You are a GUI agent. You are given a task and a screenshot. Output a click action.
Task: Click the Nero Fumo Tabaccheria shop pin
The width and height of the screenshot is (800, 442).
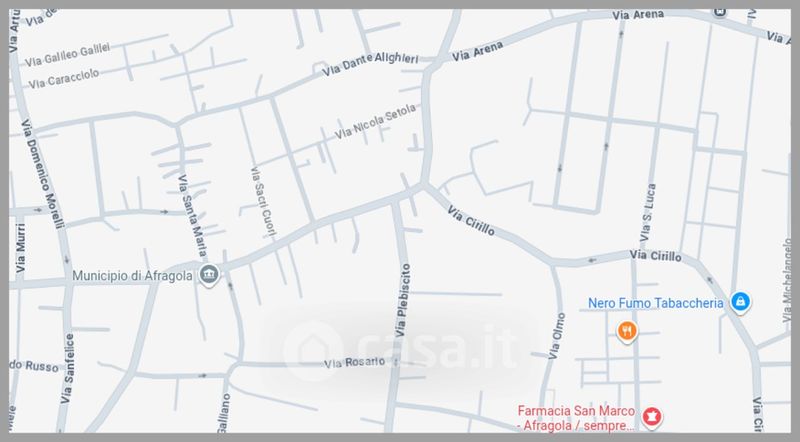click(740, 302)
